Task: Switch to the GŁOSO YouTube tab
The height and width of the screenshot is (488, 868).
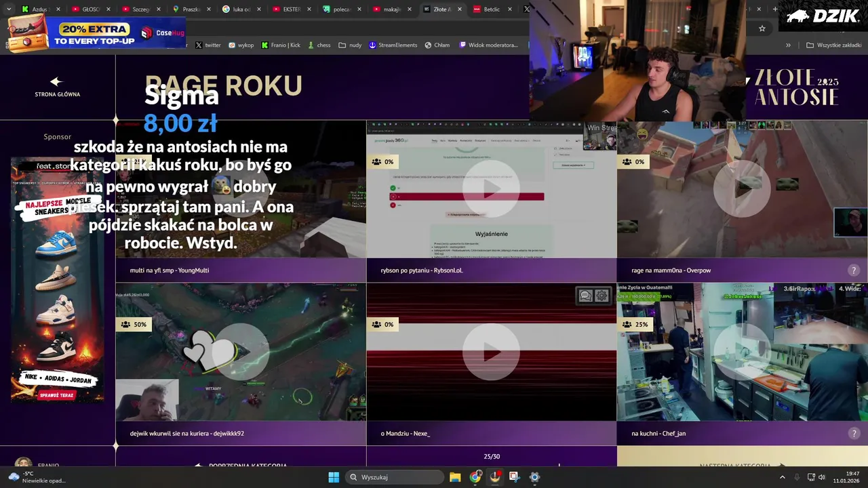Action: click(x=90, y=9)
